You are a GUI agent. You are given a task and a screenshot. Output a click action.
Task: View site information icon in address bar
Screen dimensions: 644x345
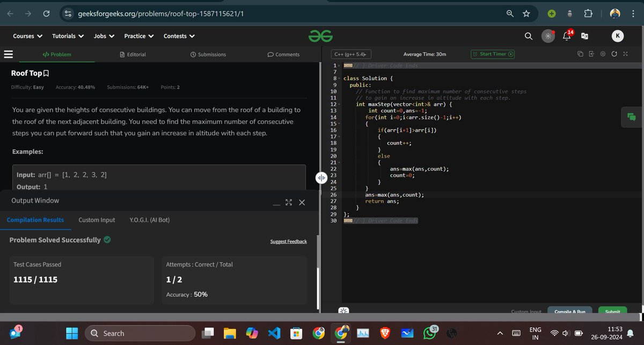[68, 14]
